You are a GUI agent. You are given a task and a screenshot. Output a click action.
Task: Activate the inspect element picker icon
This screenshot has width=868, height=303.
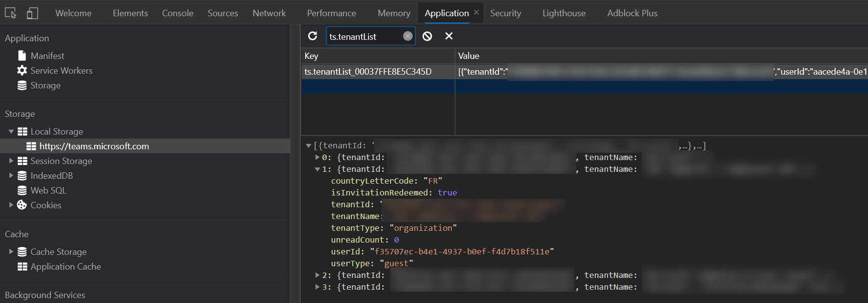10,13
